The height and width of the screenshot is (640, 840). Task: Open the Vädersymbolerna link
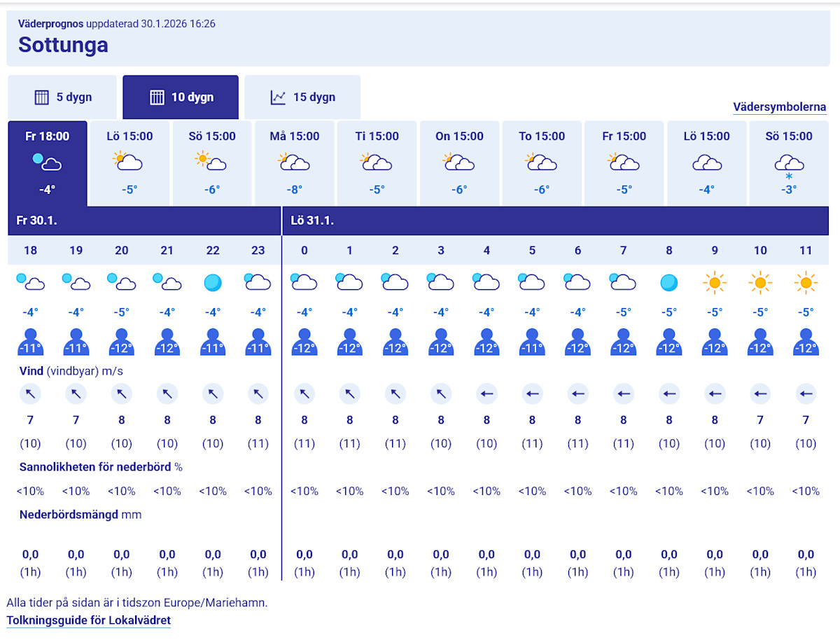point(779,107)
